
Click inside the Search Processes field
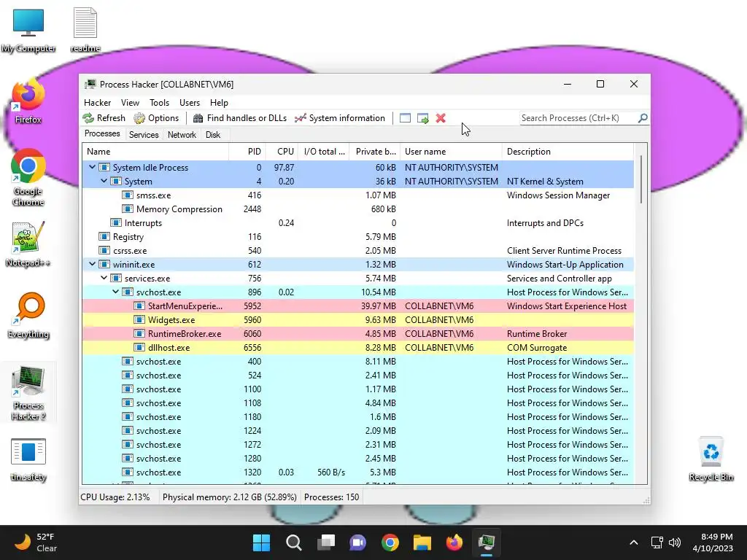click(578, 118)
